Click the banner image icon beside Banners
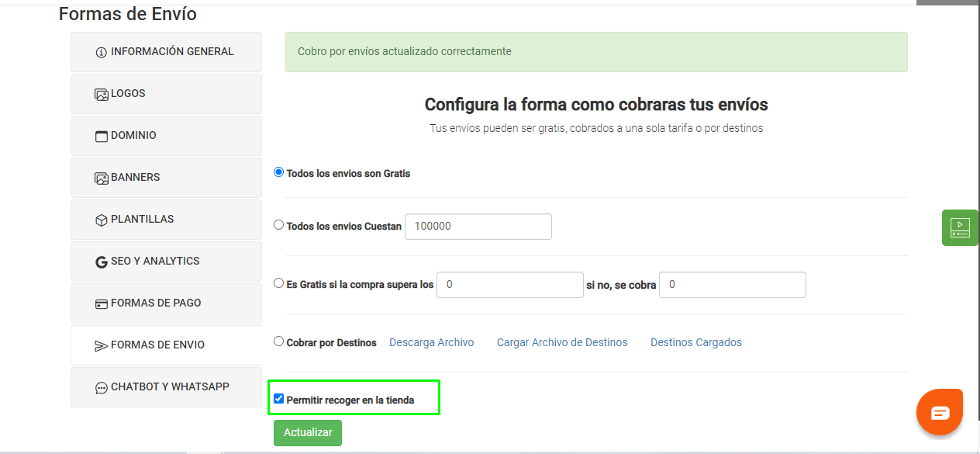This screenshot has width=980, height=454. click(101, 177)
